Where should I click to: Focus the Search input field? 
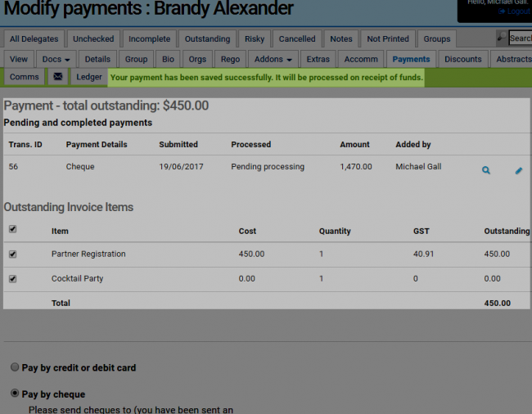pyautogui.click(x=520, y=38)
